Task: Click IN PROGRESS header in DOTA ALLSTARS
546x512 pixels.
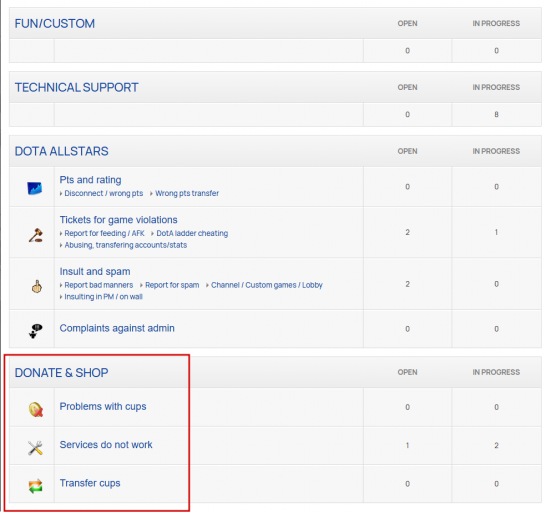Action: [x=496, y=151]
